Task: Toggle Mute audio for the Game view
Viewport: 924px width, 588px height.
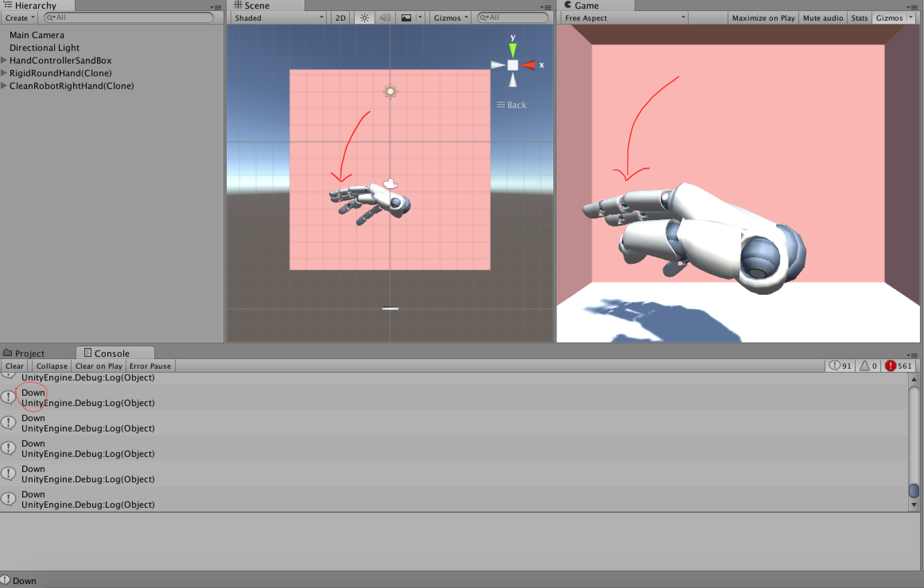Action: coord(822,17)
